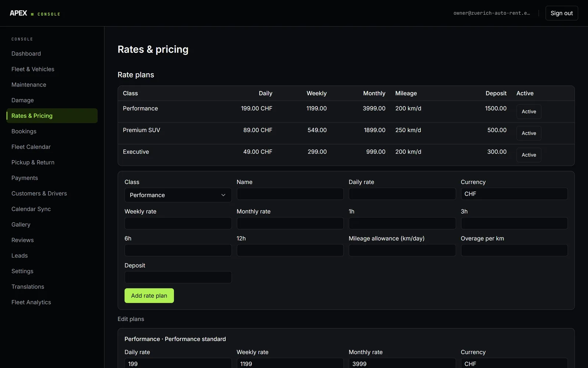Toggle Active status for Performance plan
Image resolution: width=588 pixels, height=368 pixels.
point(529,112)
